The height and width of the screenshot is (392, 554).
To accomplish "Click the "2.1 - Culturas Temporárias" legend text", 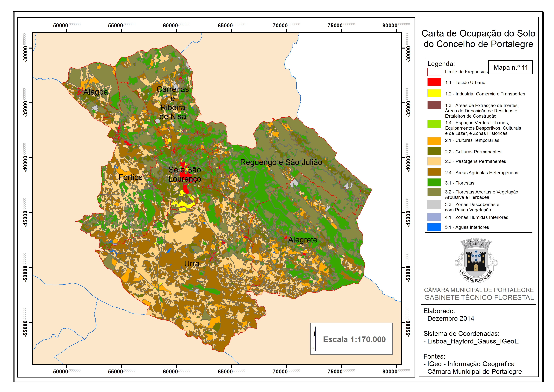I will click(472, 141).
